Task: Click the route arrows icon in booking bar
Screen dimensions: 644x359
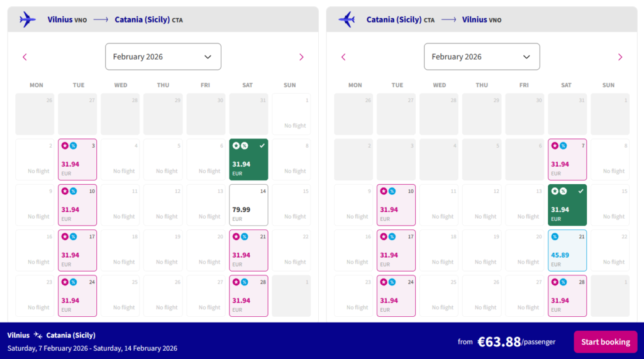Action: 38,335
